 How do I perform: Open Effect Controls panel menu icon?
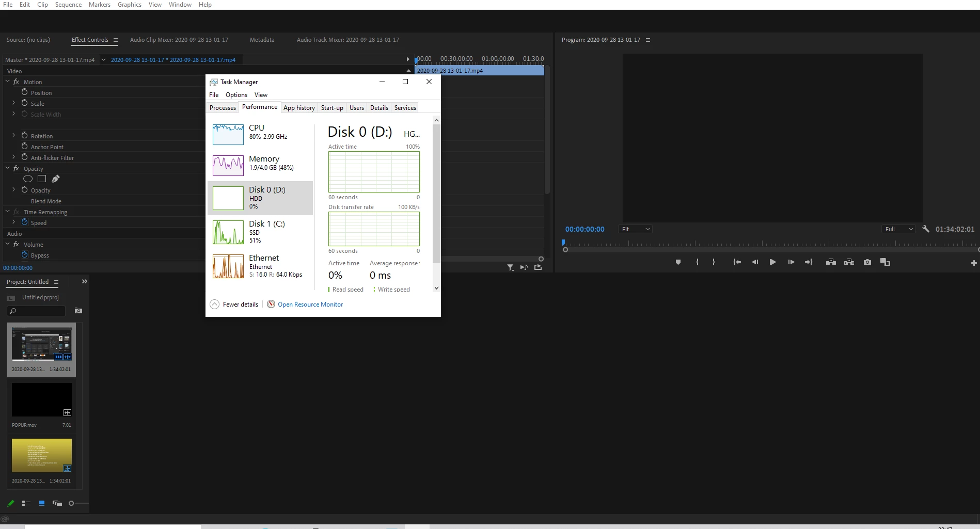[x=116, y=40]
